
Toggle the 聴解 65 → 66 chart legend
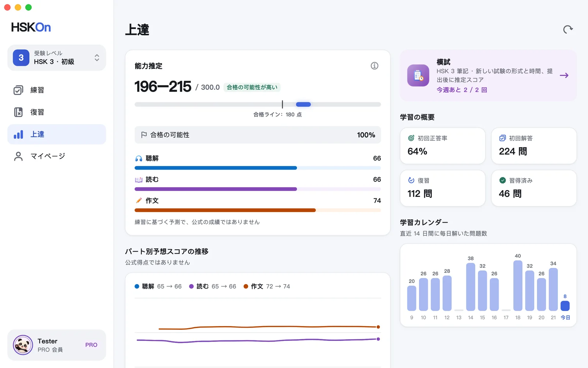tap(158, 286)
